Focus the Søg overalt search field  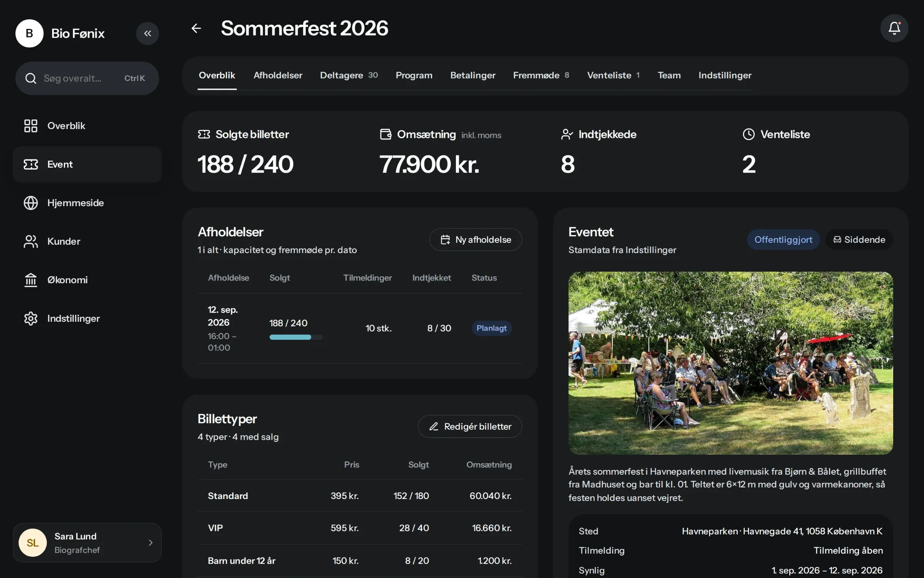coord(87,78)
